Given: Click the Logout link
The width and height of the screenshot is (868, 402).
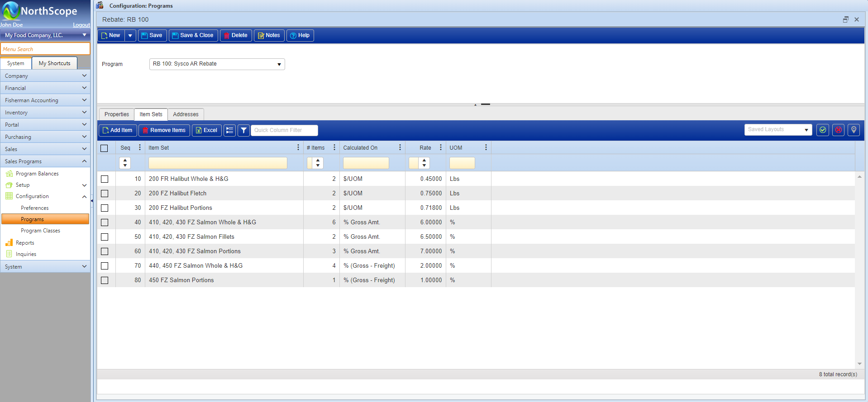Looking at the screenshot, I should (81, 25).
